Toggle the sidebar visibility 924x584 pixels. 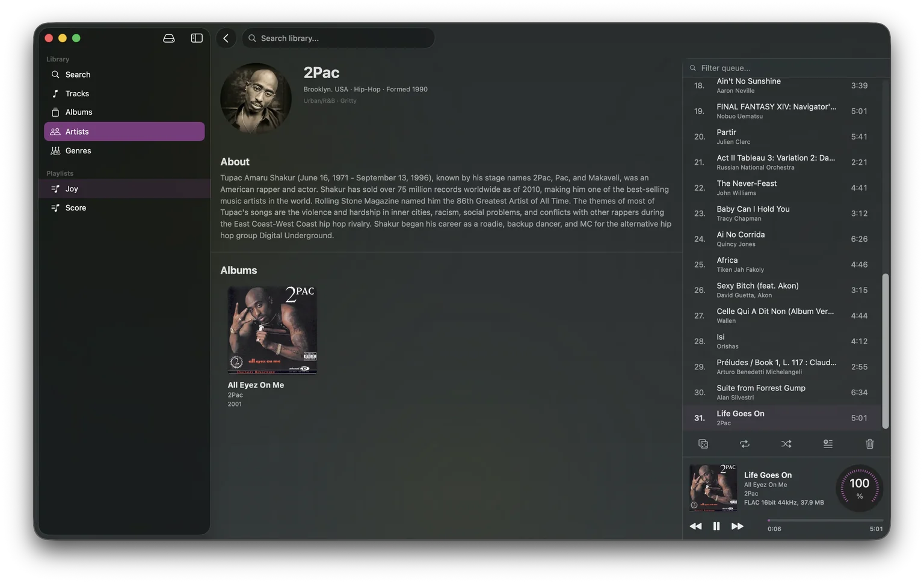click(x=196, y=37)
